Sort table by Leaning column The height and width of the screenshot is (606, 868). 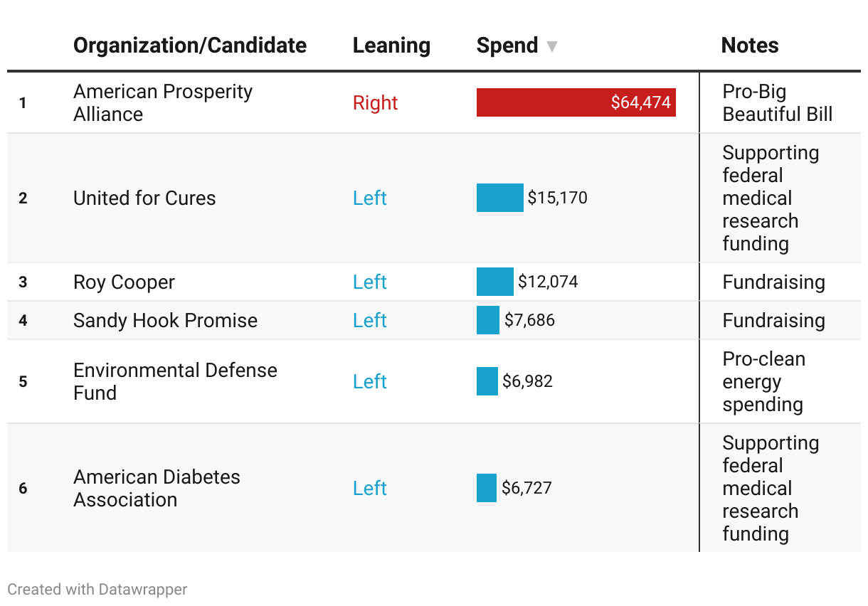tap(391, 46)
